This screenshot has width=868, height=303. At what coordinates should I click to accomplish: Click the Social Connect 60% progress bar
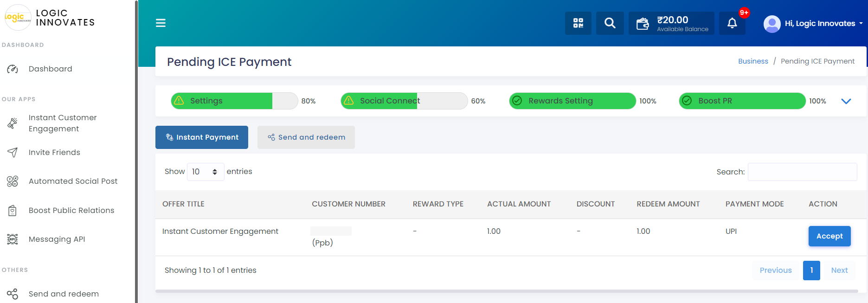point(404,101)
